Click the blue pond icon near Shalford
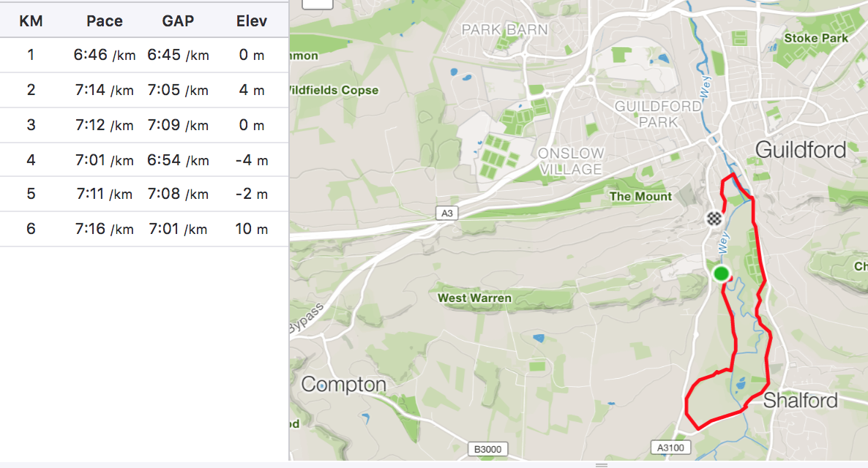 click(741, 382)
